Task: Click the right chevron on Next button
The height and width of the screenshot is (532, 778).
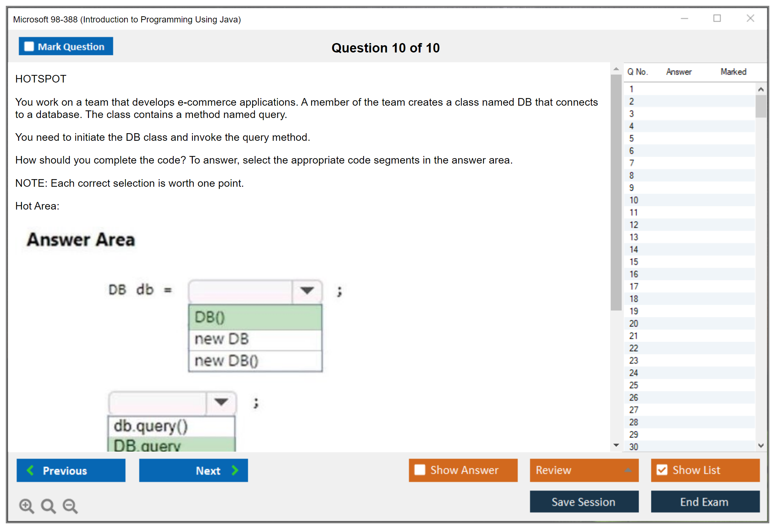Action: (235, 470)
